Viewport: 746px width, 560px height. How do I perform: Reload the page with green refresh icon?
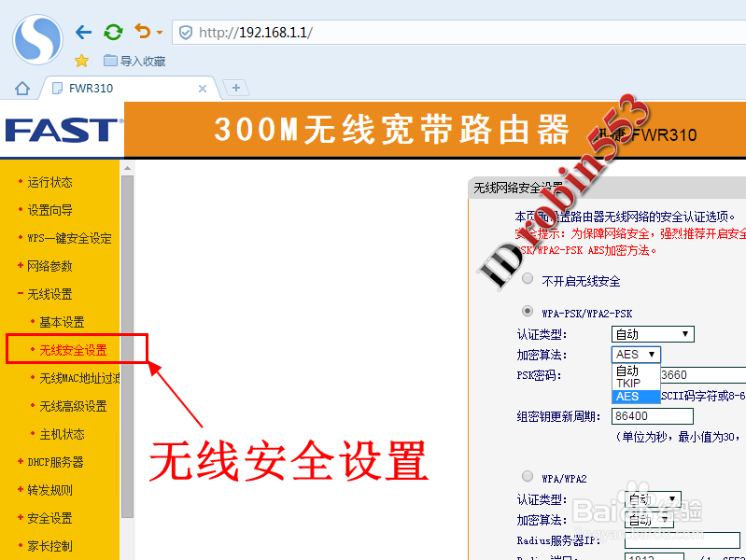tap(113, 33)
